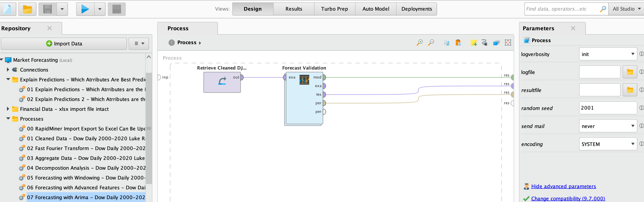The height and width of the screenshot is (202, 644).
Task: Open the Turbo Prep view
Action: pos(335,9)
